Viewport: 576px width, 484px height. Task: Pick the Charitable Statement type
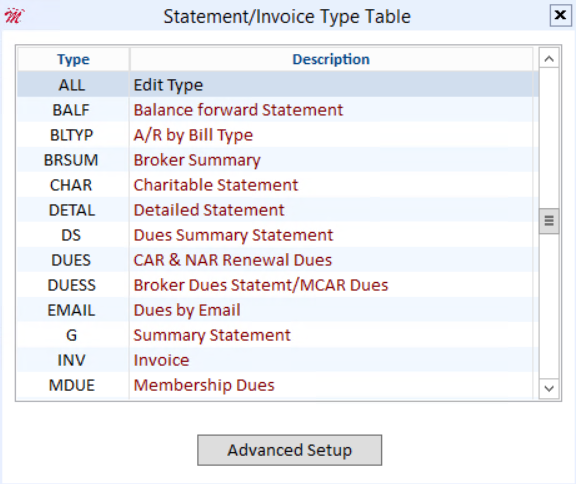tap(278, 185)
